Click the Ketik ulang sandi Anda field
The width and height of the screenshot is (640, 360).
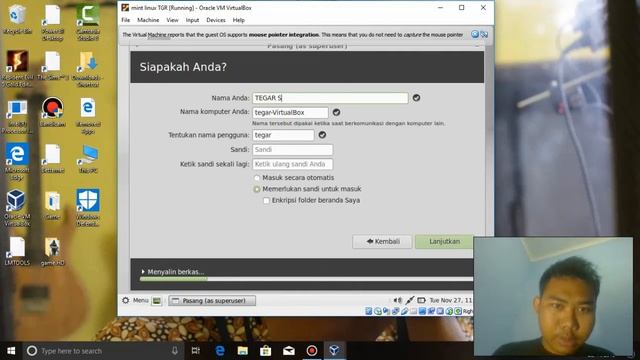click(292, 164)
